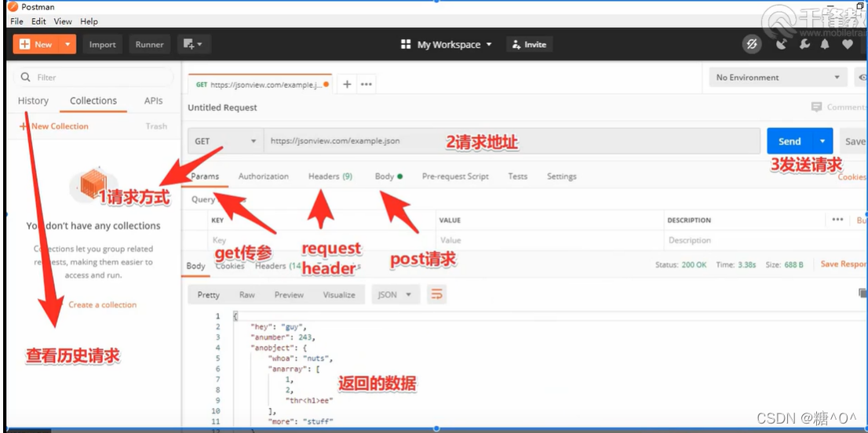The image size is (868, 433).
Task: Open the Edit menu
Action: click(38, 21)
